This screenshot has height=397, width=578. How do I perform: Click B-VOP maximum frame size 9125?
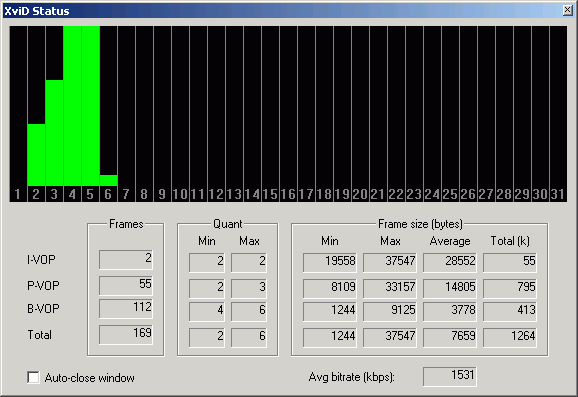[390, 311]
